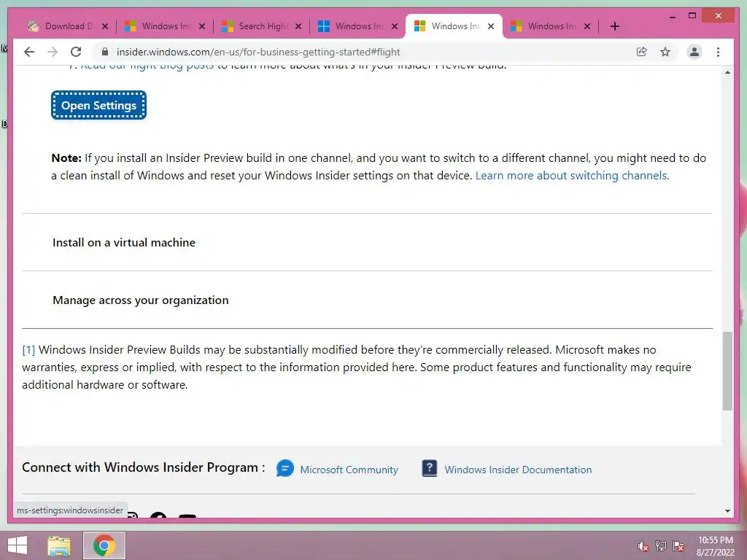747x560 pixels.
Task: Open the Action Center flag icon
Action: click(x=678, y=545)
